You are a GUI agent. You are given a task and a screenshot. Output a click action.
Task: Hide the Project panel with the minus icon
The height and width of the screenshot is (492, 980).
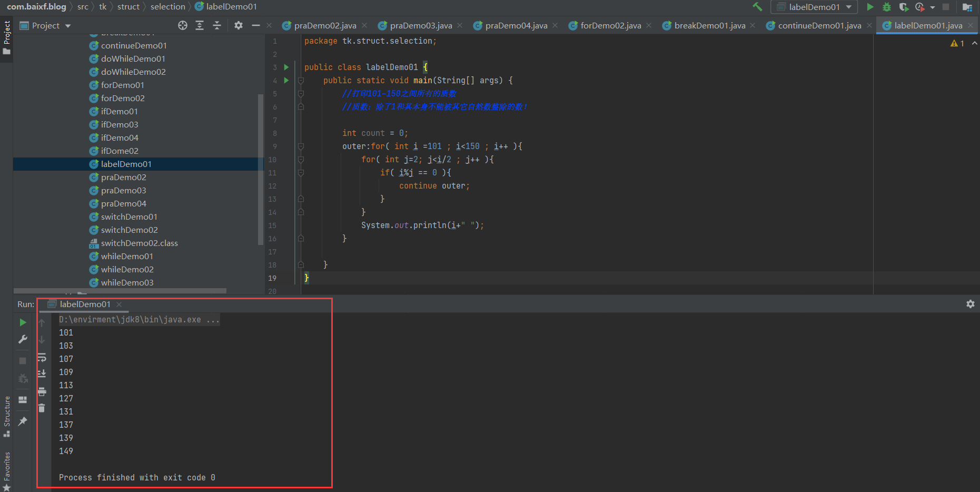pyautogui.click(x=256, y=25)
